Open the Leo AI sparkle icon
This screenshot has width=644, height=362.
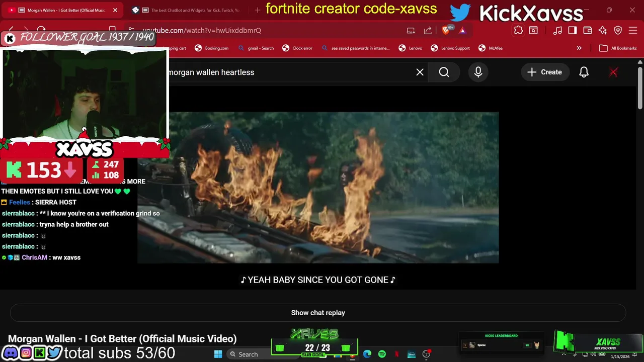point(603,30)
